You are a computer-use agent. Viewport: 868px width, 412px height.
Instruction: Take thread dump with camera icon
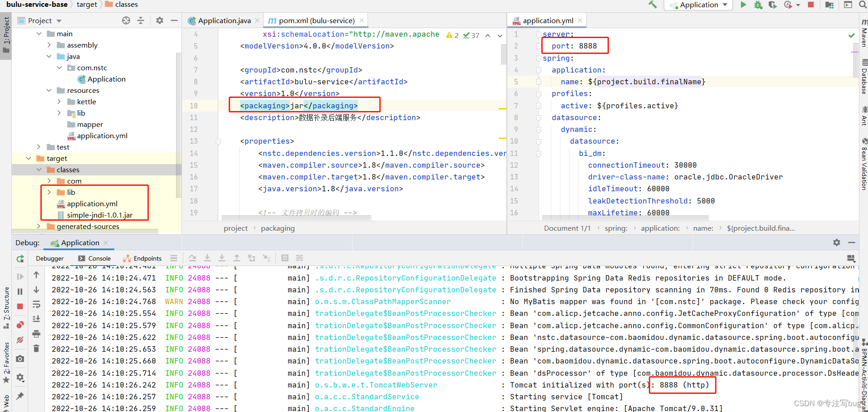[20, 359]
